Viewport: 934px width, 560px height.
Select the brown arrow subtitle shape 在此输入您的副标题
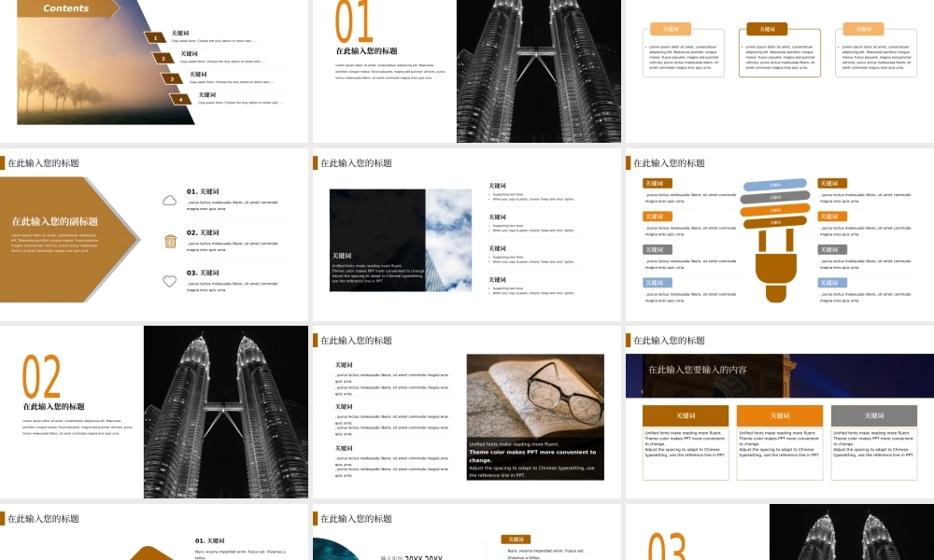61,240
